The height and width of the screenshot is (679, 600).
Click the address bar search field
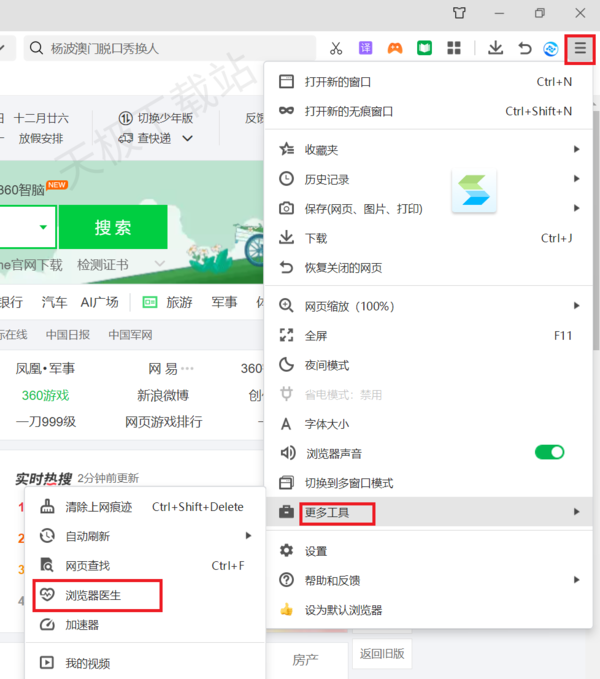[x=170, y=48]
